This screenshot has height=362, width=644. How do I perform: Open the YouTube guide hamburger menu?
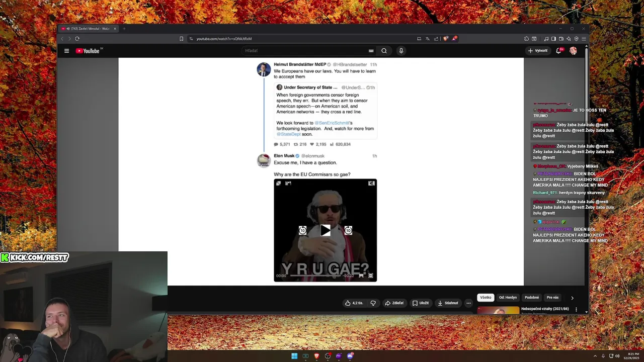point(66,51)
